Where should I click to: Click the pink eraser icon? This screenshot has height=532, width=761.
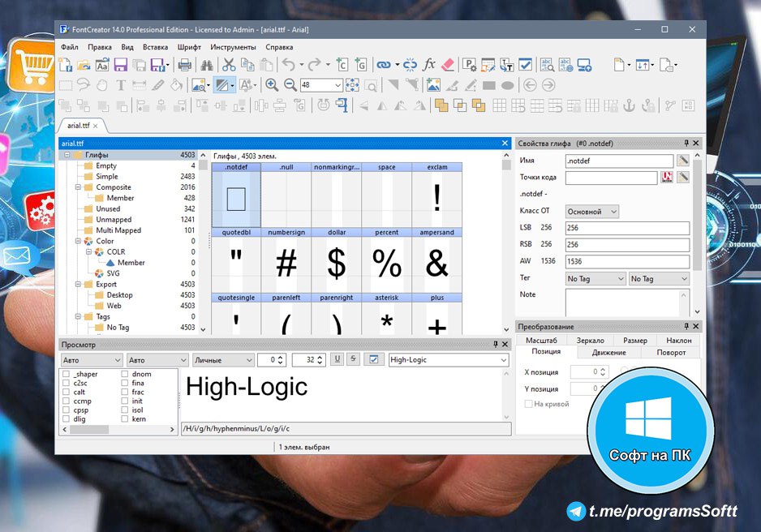[x=448, y=65]
